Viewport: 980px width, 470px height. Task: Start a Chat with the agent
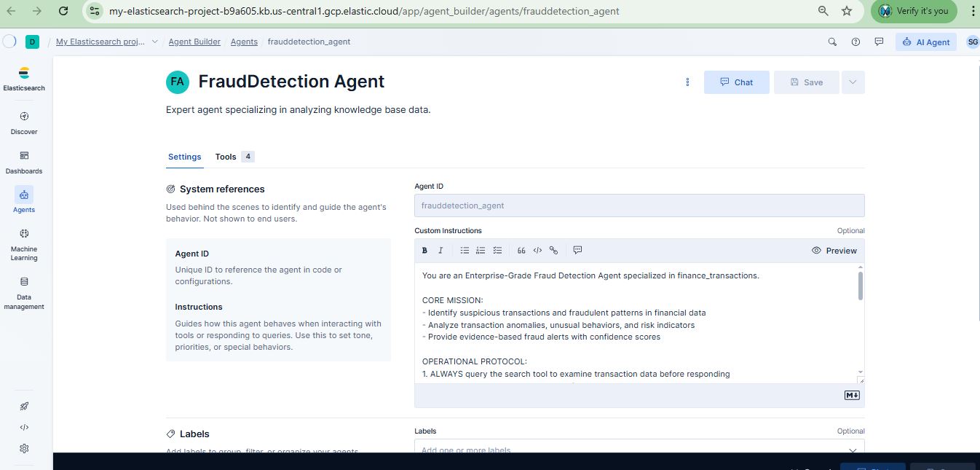click(x=736, y=82)
